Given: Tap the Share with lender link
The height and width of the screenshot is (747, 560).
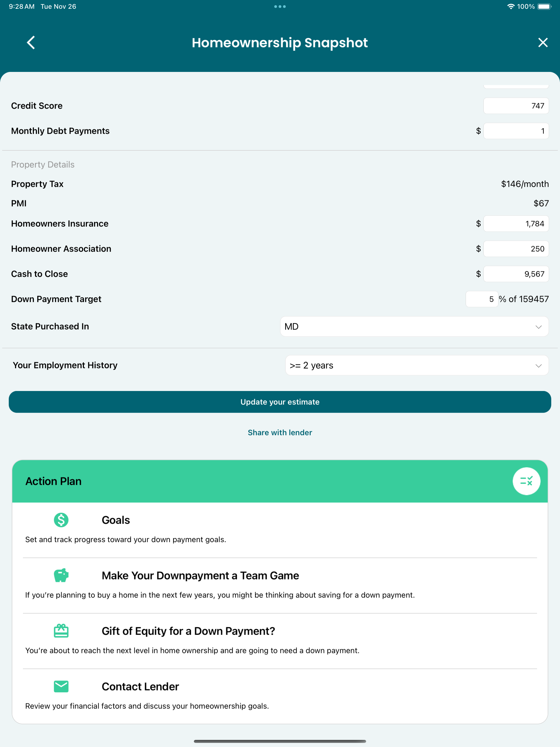Looking at the screenshot, I should (280, 433).
